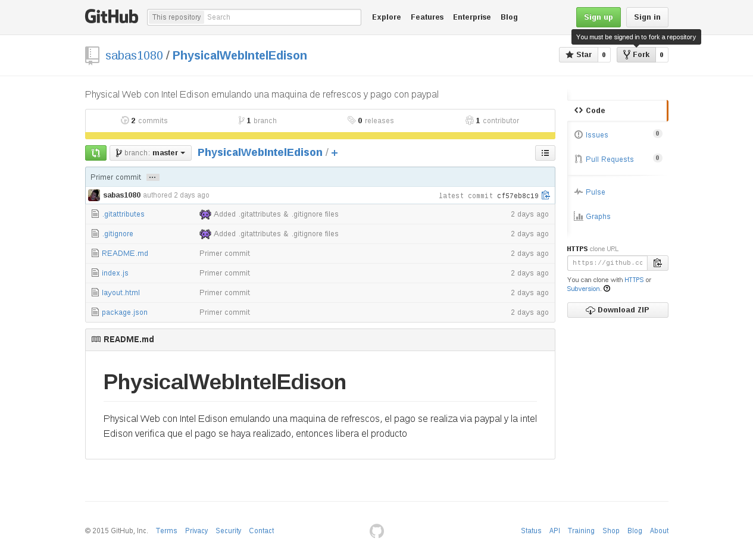Open the Graphs section in the sidebar
The width and height of the screenshot is (753, 560).
point(598,216)
